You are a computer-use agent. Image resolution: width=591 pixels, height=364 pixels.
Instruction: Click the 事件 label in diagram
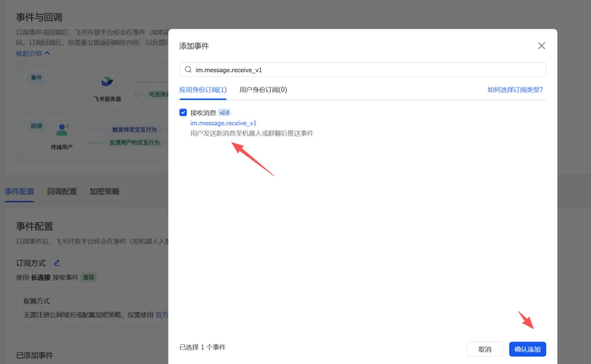click(x=36, y=78)
